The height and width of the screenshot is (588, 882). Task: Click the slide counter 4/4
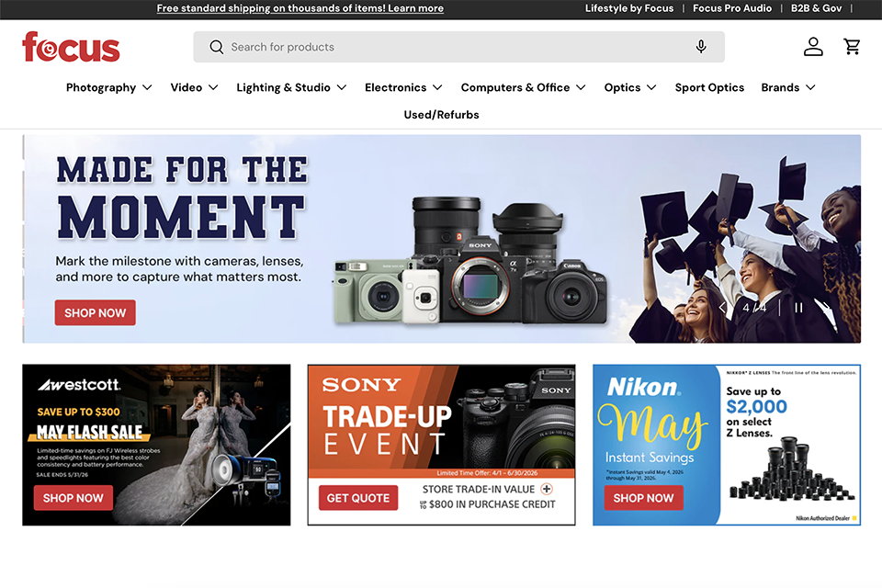(x=754, y=308)
